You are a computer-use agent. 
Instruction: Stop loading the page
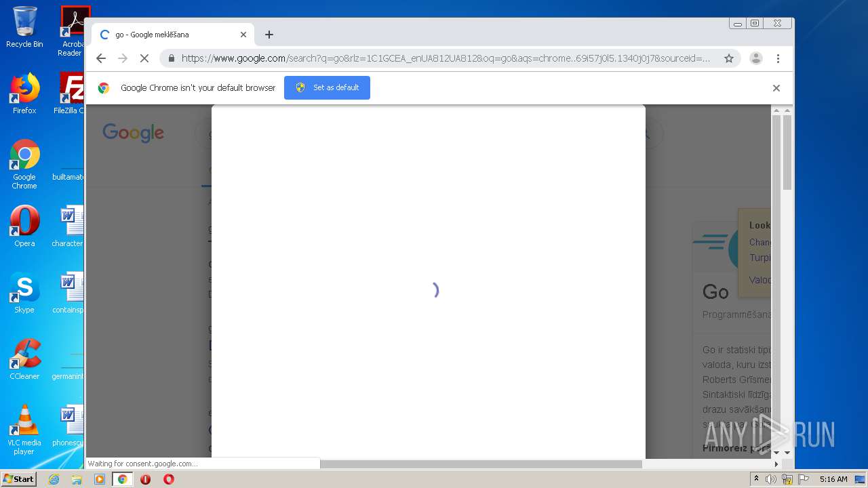[144, 58]
